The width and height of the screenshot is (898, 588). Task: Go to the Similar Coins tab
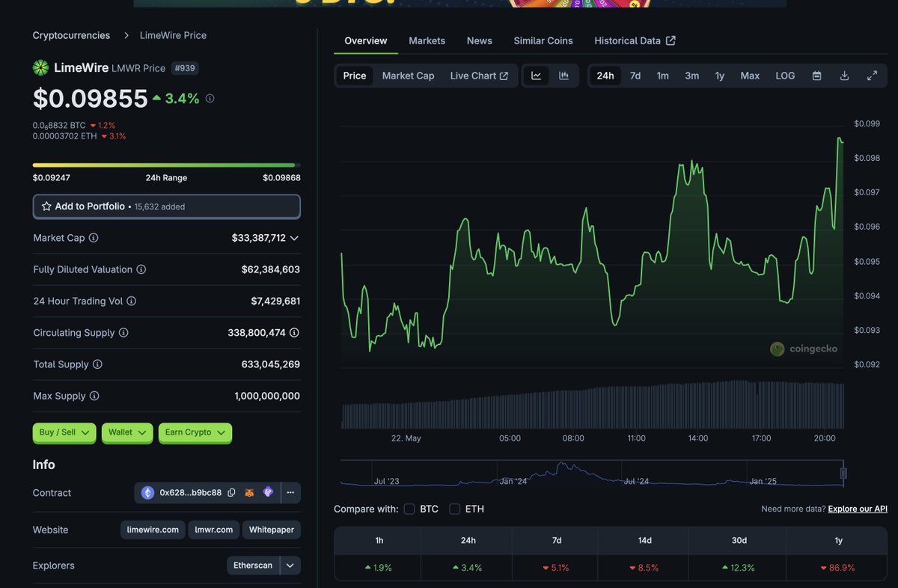[543, 40]
